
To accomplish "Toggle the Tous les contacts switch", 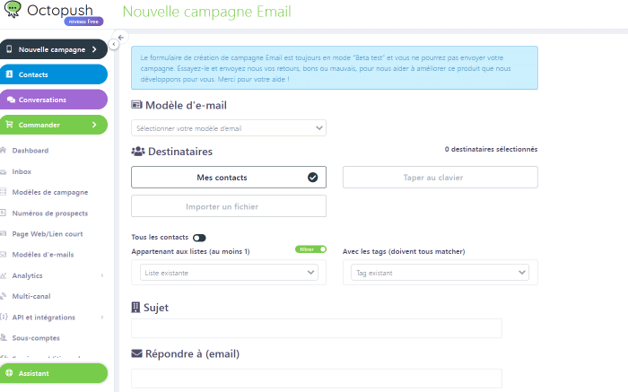I will 199,238.
